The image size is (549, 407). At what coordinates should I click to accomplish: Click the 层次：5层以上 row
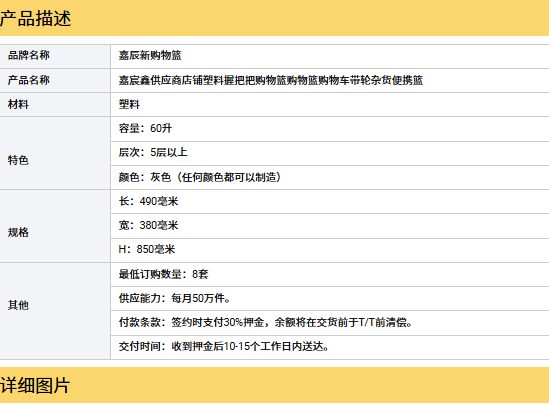click(330, 153)
